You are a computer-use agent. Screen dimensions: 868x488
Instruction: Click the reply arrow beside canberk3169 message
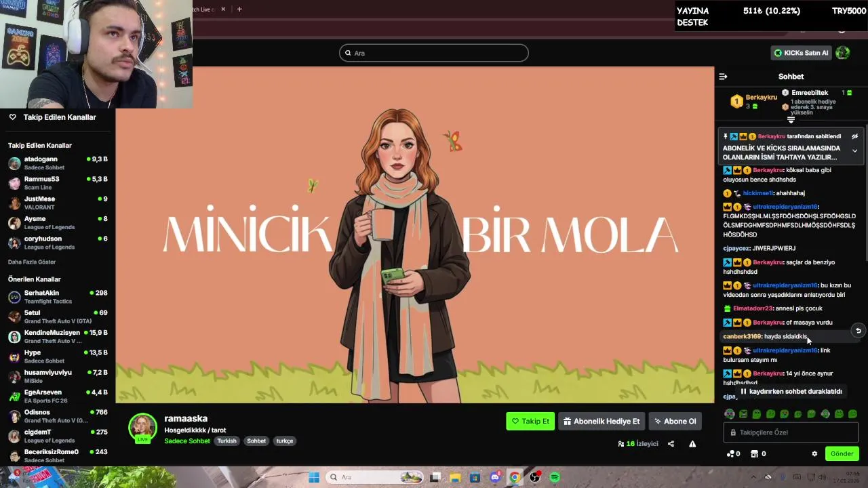(x=858, y=331)
